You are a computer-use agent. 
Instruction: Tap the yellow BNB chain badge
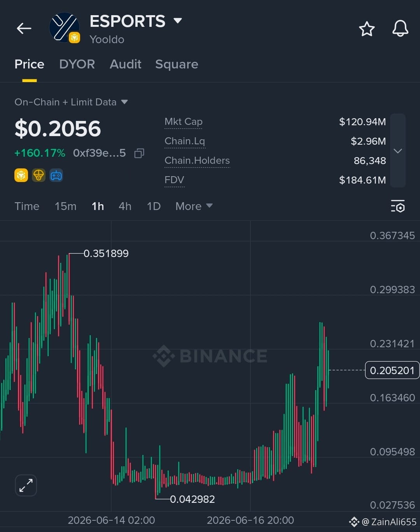[x=21, y=175]
